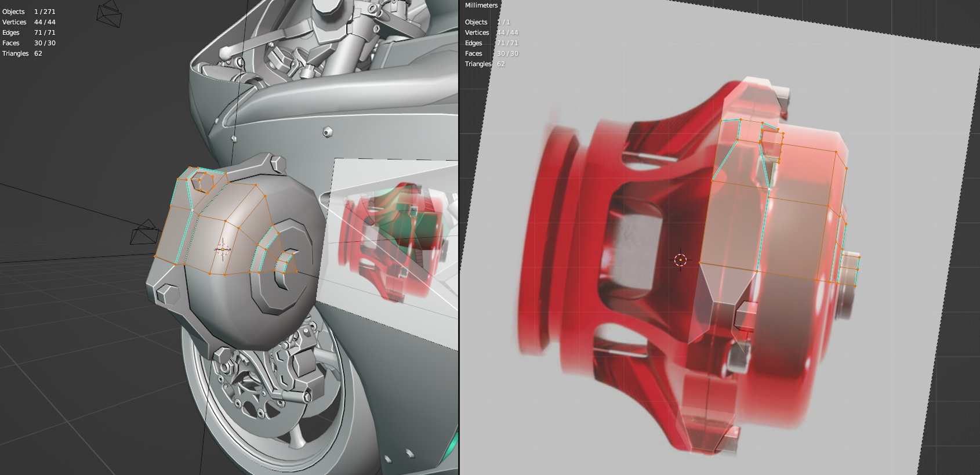The height and width of the screenshot is (475, 980).
Task: Click "Vertices" stat in the motorcycle viewport
Action: [x=29, y=22]
